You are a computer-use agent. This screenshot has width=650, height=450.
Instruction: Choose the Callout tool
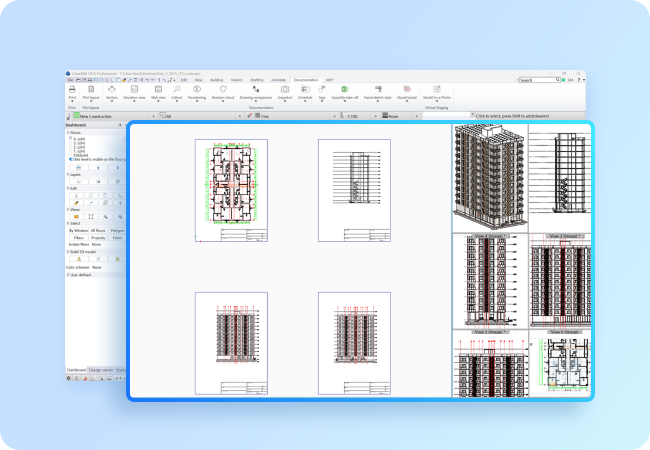tap(176, 90)
